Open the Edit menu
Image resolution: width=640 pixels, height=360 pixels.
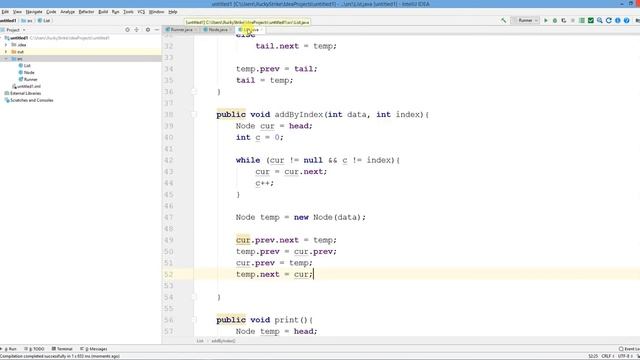click(x=5, y=12)
